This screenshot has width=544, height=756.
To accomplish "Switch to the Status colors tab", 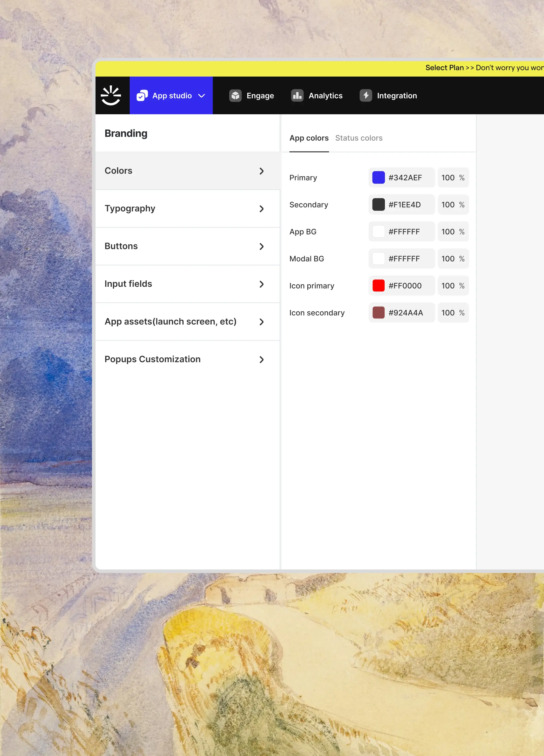I will (x=359, y=138).
